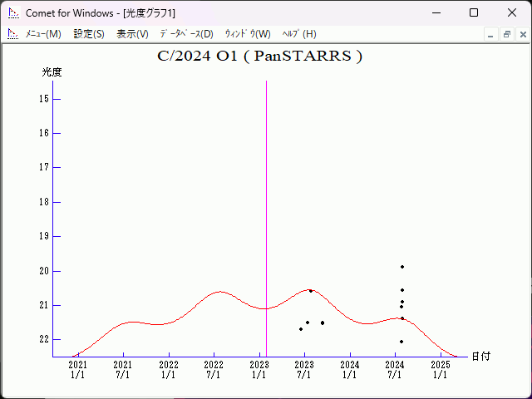The height and width of the screenshot is (399, 532).
Task: Click the 2023 1/1 date axis label
Action: tap(259, 369)
